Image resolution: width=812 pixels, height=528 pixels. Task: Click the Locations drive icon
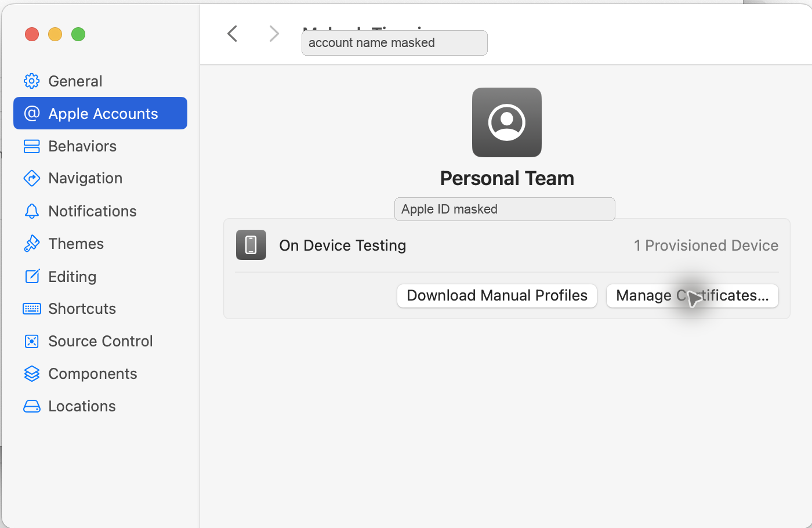point(32,406)
